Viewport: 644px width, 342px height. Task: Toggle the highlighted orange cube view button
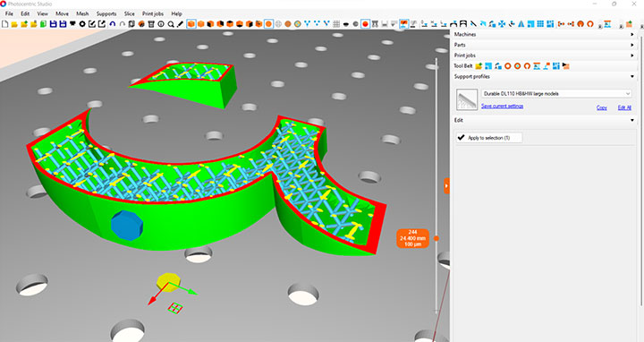(191, 24)
